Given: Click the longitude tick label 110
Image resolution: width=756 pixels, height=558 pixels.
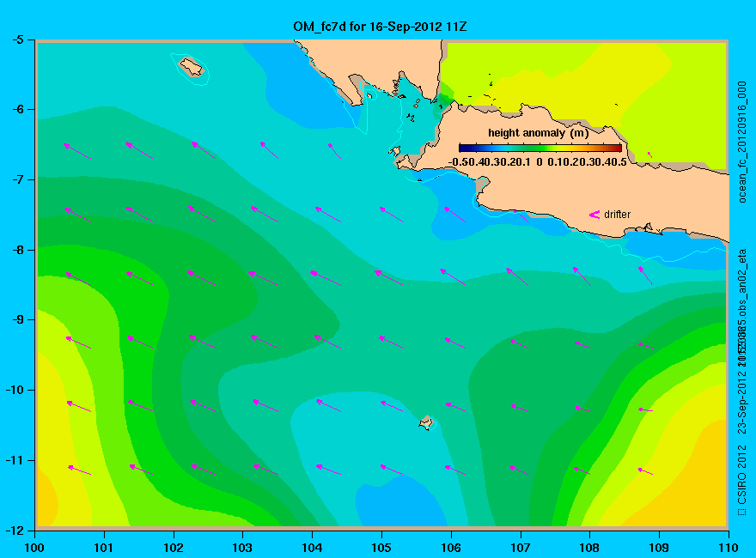Looking at the screenshot, I should click(729, 548).
